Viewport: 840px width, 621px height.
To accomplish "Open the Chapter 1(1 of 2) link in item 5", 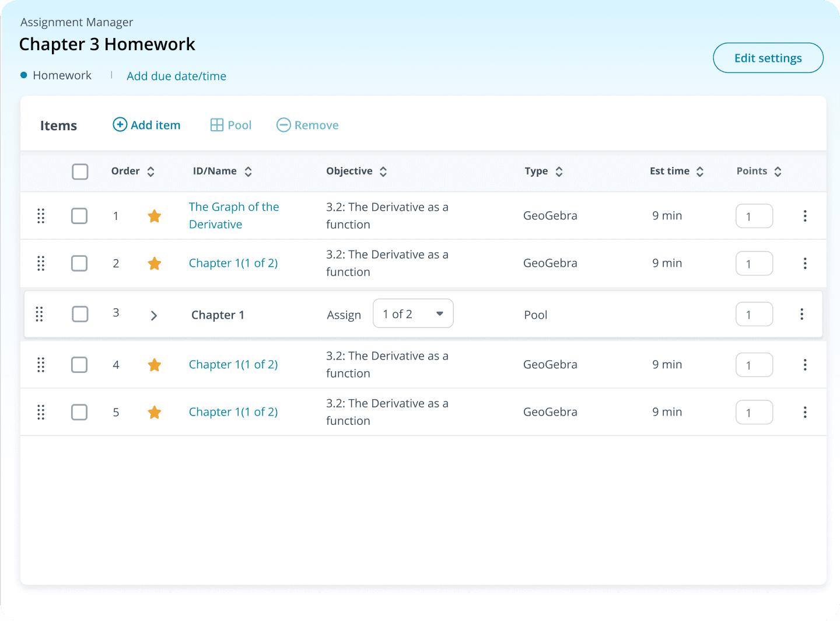I will (233, 412).
